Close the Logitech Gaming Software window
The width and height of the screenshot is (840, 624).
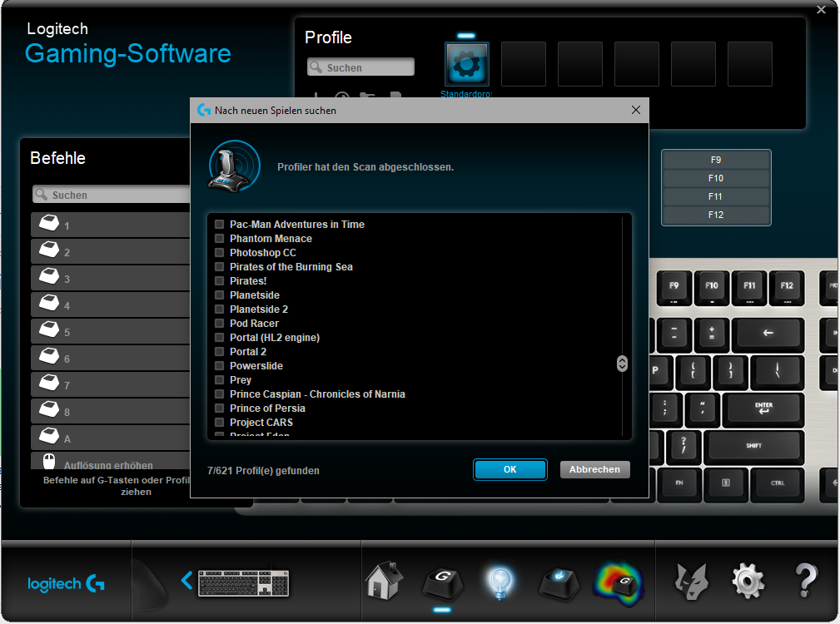(821, 10)
